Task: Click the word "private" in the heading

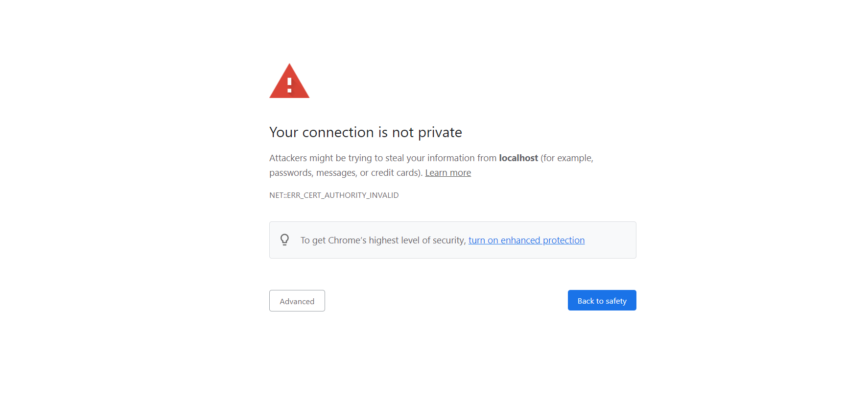Action: point(440,133)
